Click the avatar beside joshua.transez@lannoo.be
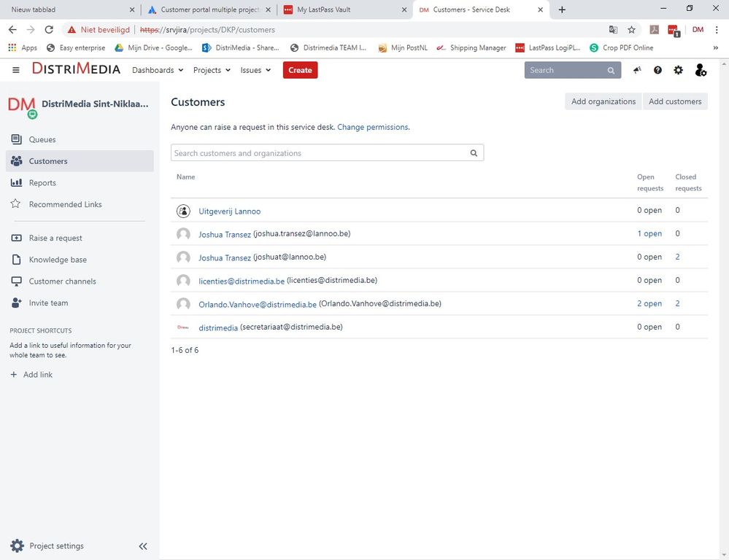Image resolution: width=729 pixels, height=560 pixels. [183, 234]
